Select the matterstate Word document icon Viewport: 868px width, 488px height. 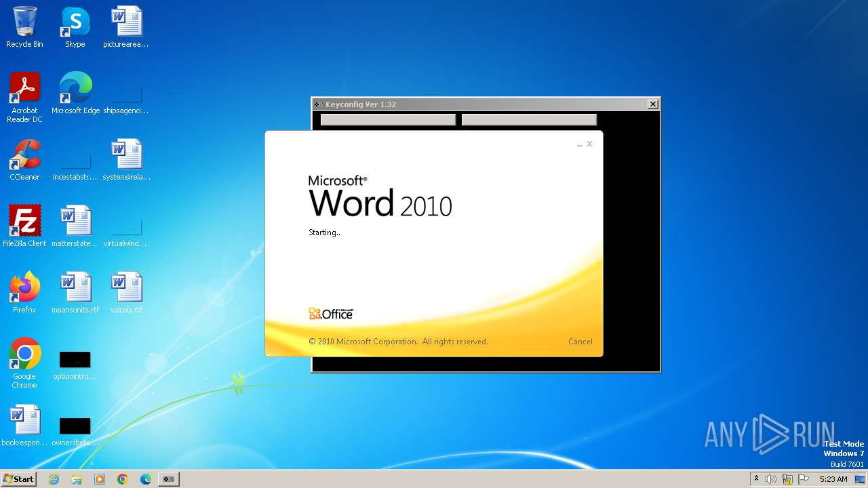75,227
